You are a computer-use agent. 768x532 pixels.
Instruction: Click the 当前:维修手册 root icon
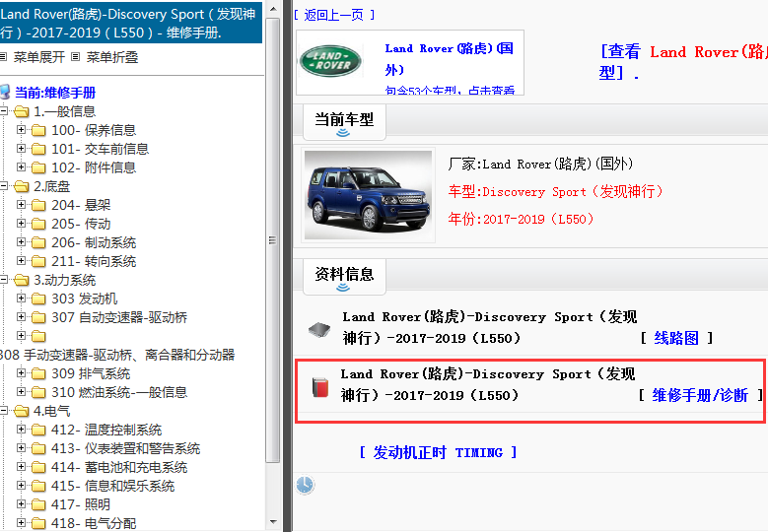coord(5,92)
